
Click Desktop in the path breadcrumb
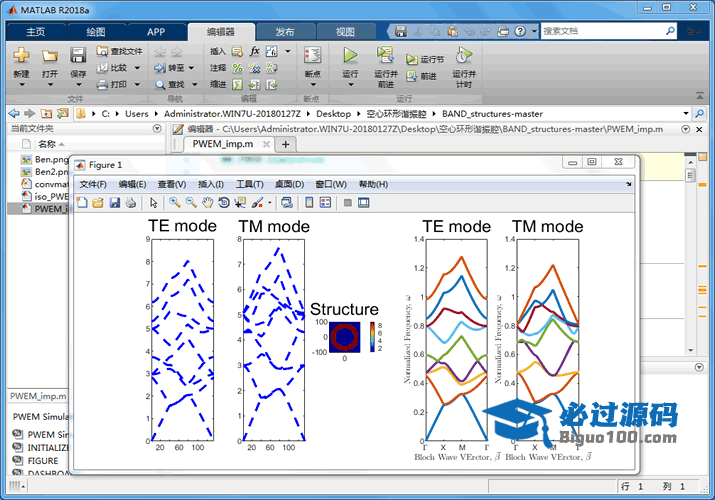coord(334,113)
